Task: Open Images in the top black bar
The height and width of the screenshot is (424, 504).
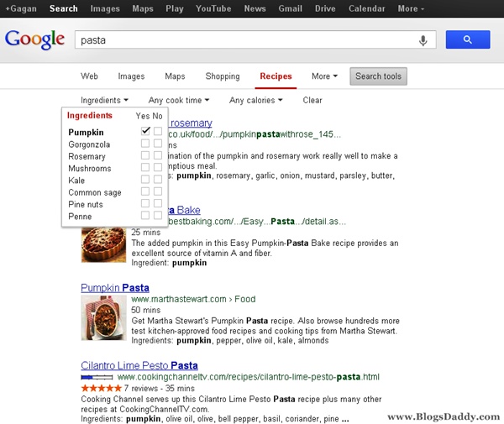Action: point(105,8)
